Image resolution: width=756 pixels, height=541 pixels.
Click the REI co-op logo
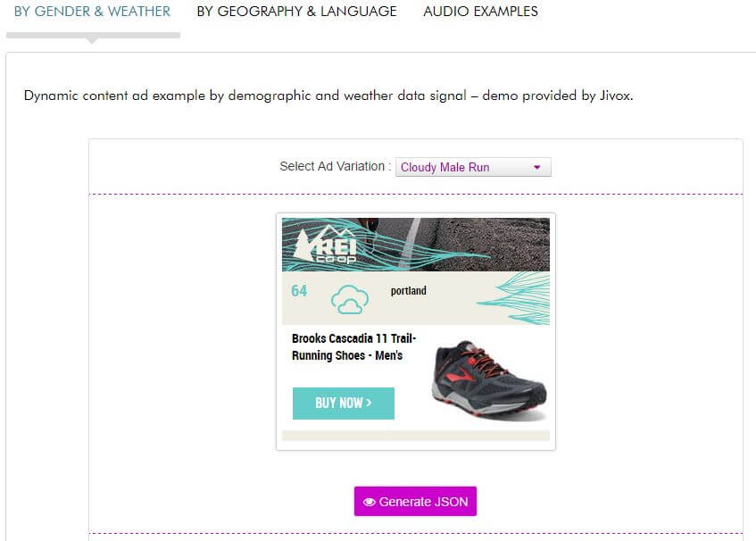point(326,244)
